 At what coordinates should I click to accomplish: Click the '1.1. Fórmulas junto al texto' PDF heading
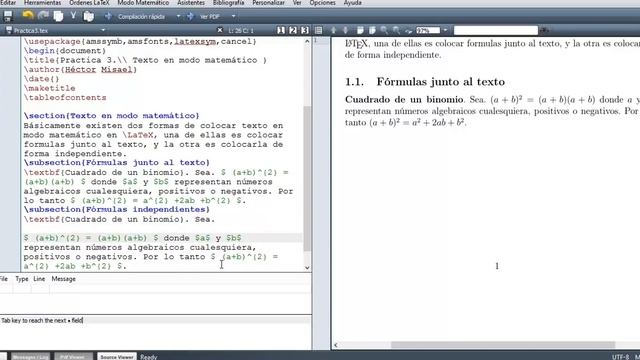pos(425,82)
